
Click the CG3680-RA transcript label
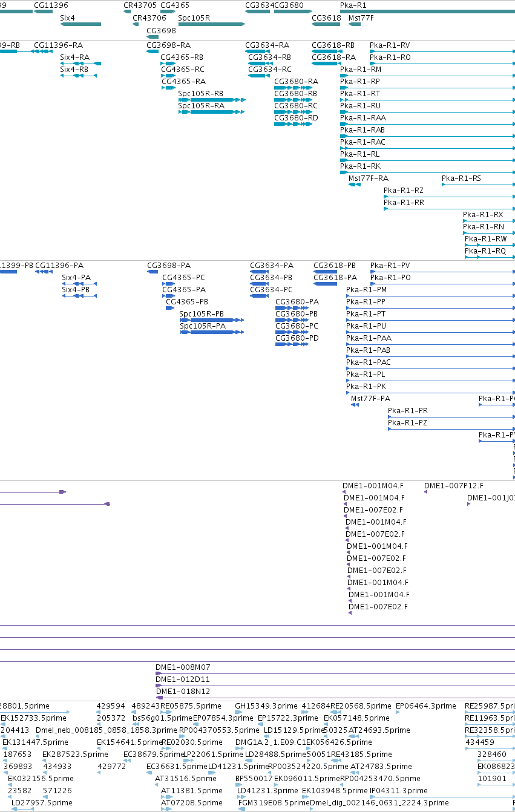pyautogui.click(x=296, y=81)
